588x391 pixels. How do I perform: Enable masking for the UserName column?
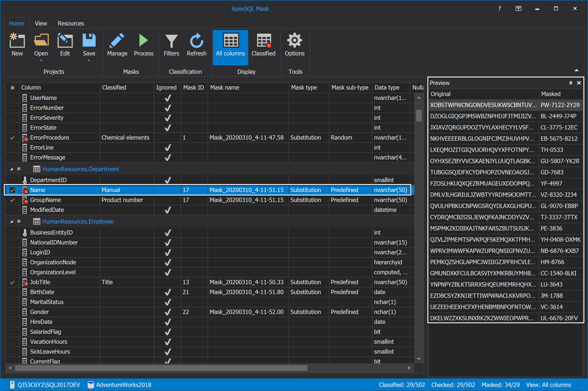12,98
